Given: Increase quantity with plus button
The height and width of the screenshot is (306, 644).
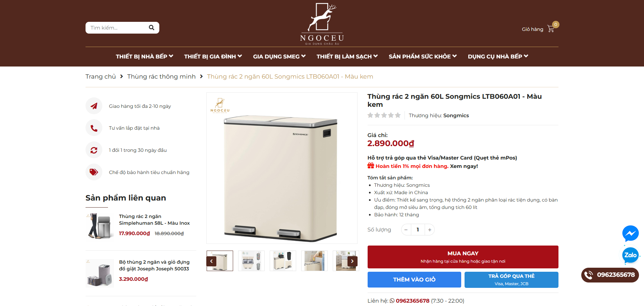Looking at the screenshot, I should pyautogui.click(x=430, y=230).
